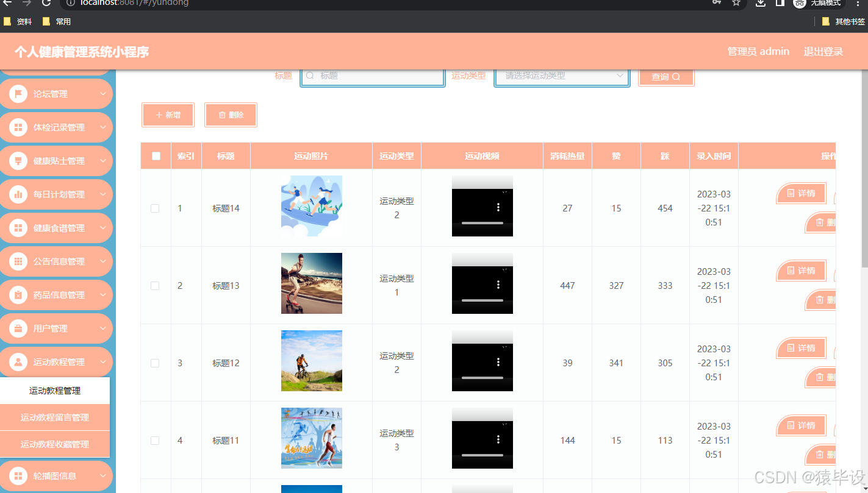Click the 每日计划管理 bar chart icon
This screenshot has width=868, height=493.
tap(18, 194)
